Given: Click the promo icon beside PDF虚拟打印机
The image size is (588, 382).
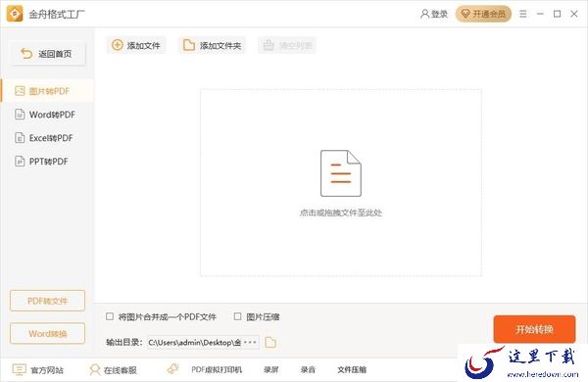Looking at the screenshot, I should (172, 369).
